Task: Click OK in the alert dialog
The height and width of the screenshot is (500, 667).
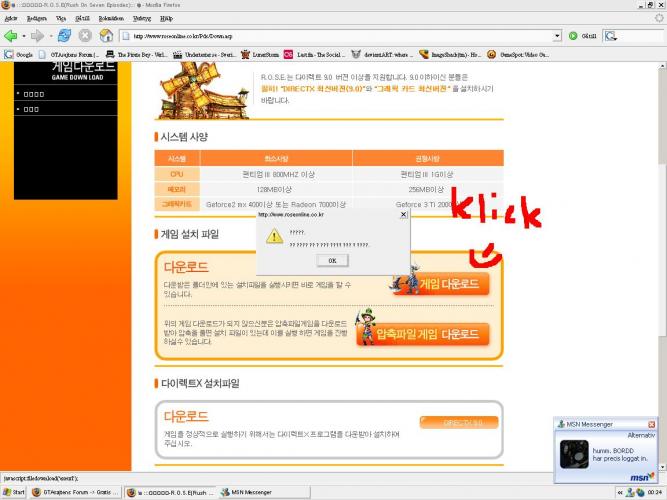Action: [x=332, y=260]
